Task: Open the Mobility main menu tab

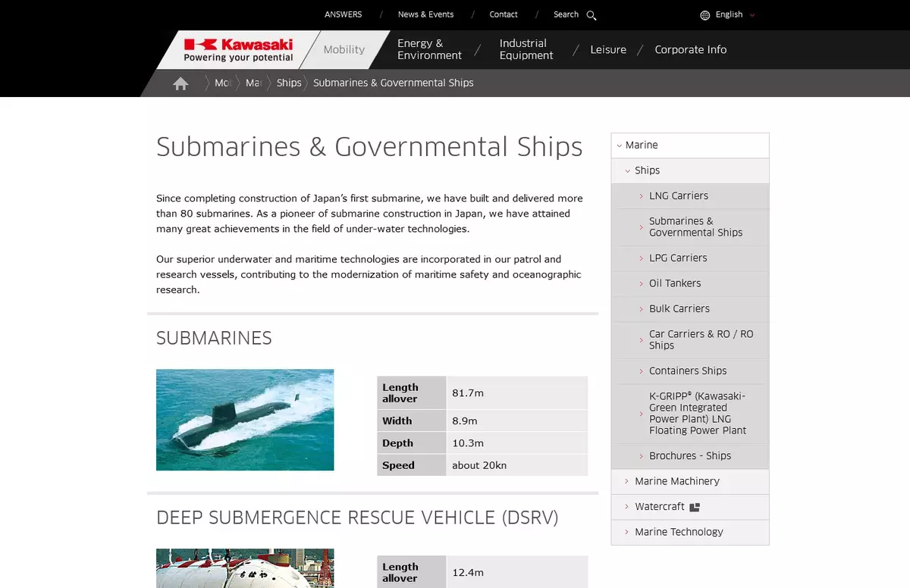Action: pyautogui.click(x=344, y=50)
